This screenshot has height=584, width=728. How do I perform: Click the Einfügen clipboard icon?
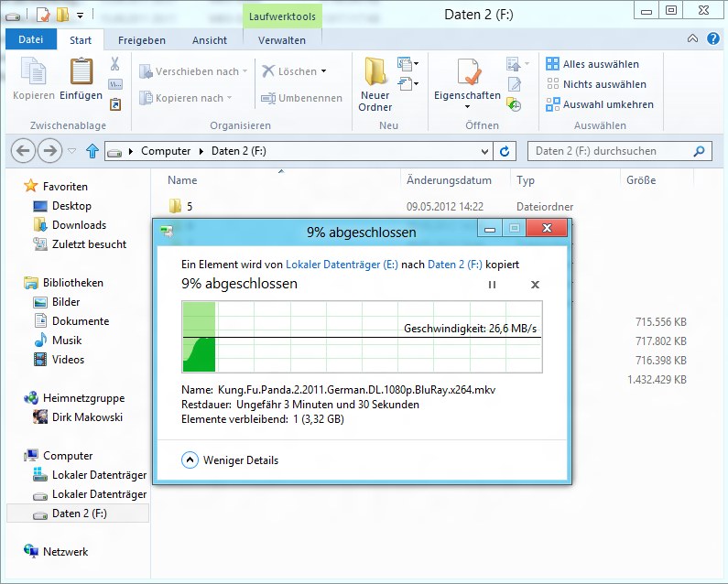81,70
